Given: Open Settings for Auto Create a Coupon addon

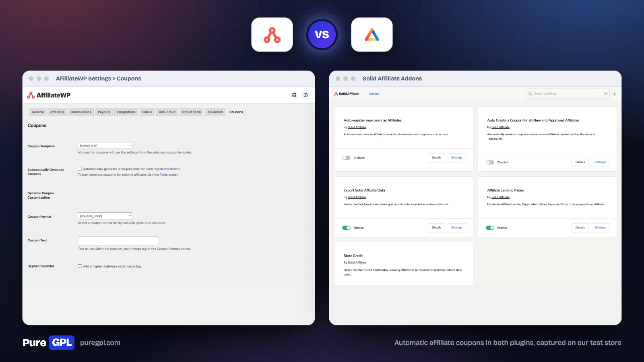Looking at the screenshot, I should [600, 162].
